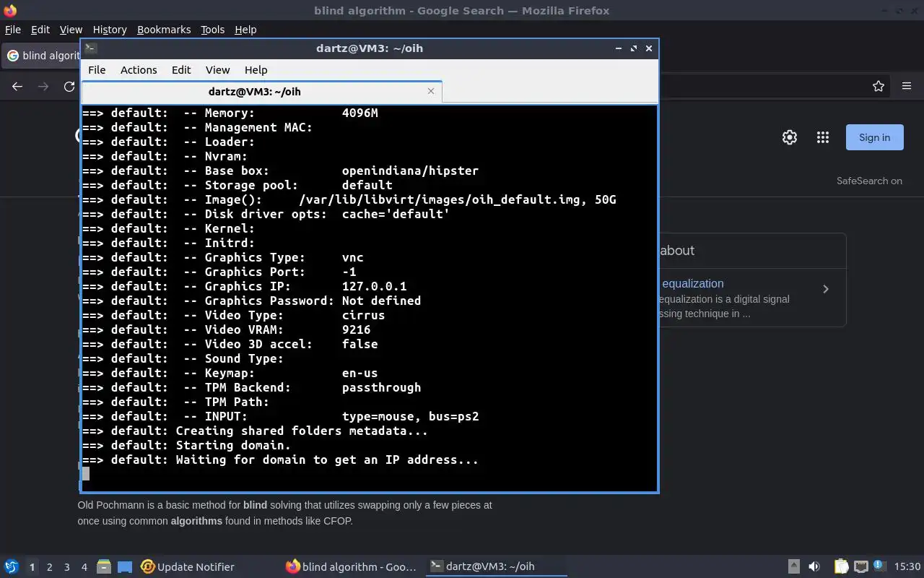Open Firefox's Help menu
The image size is (924, 578).
click(245, 30)
